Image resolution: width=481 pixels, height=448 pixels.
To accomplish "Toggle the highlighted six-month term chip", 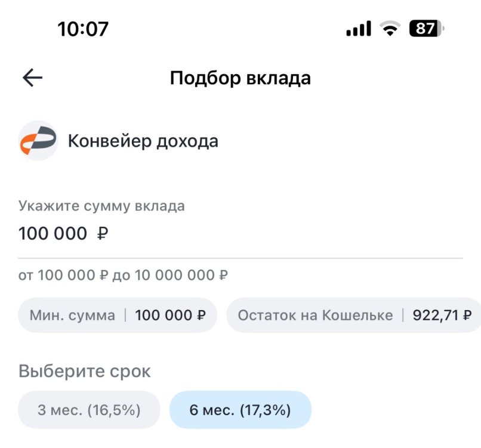I will click(x=241, y=409).
